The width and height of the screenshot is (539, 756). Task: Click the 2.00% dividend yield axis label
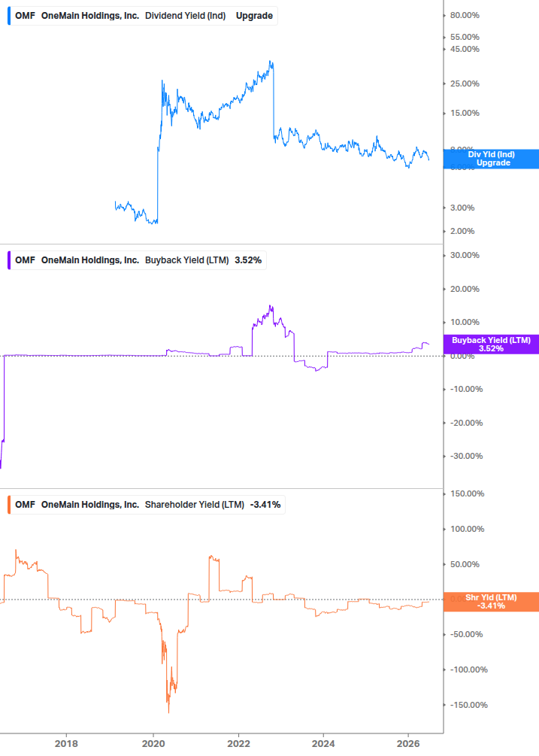pos(462,232)
